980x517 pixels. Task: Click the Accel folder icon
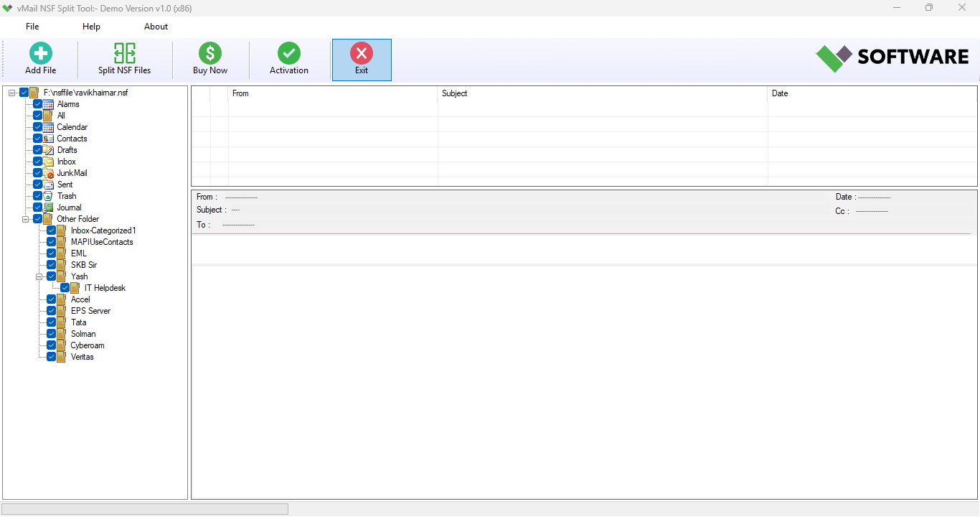coord(62,299)
